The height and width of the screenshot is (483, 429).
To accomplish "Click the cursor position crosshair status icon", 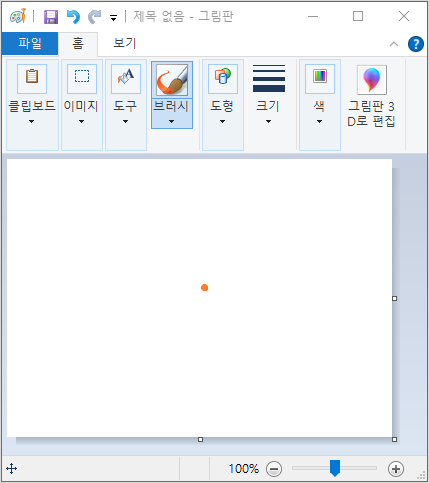I will 12,468.
